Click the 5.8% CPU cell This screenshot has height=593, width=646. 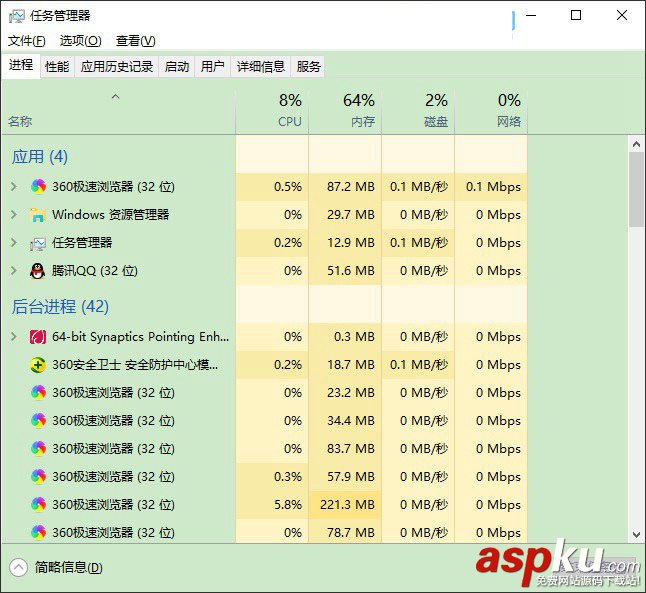tap(272, 505)
